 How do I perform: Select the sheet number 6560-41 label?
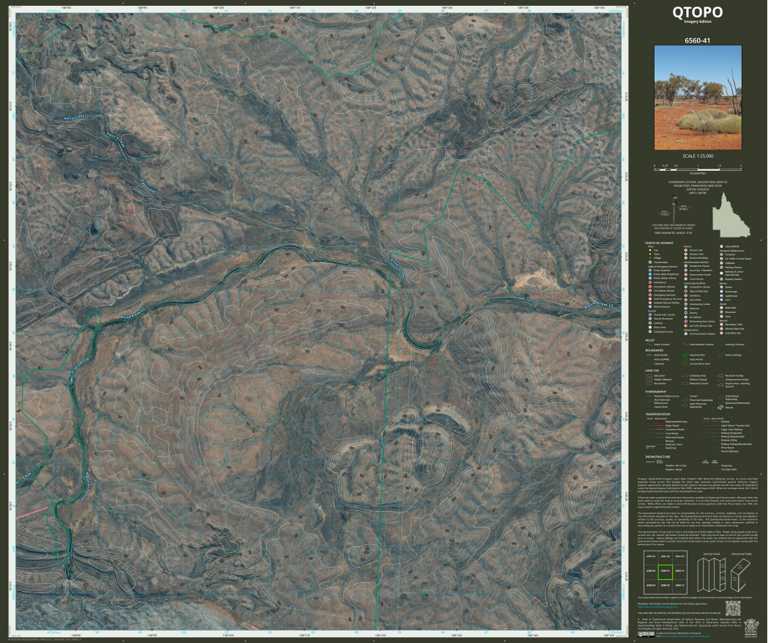point(697,41)
